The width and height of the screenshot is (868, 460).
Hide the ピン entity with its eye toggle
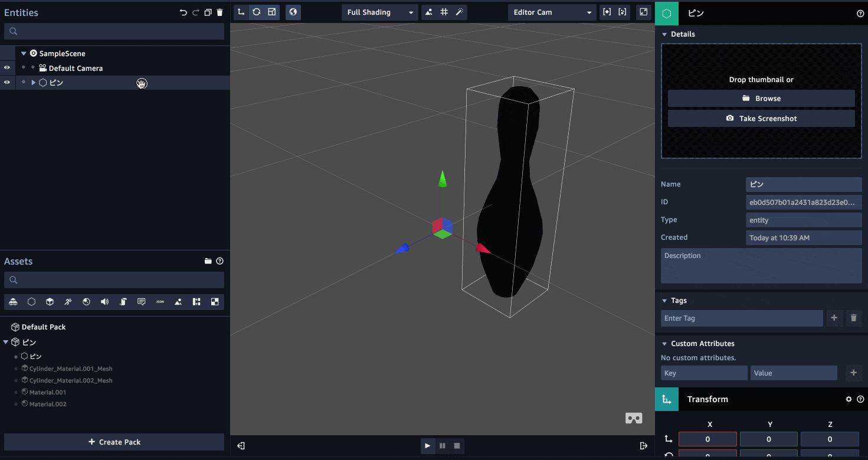click(x=7, y=82)
